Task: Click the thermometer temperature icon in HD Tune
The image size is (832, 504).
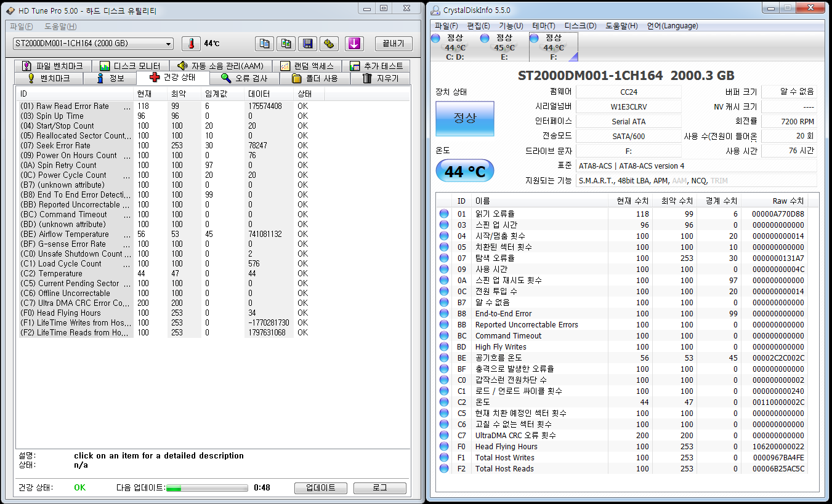Action: click(191, 44)
